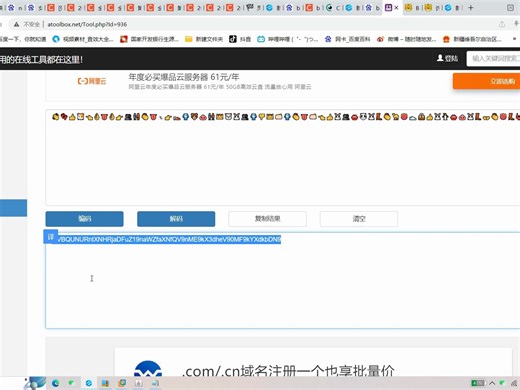Image resolution: width=520 pixels, height=390 pixels.
Task: Click the 阿里云 logo in the ad banner
Action: point(92,81)
